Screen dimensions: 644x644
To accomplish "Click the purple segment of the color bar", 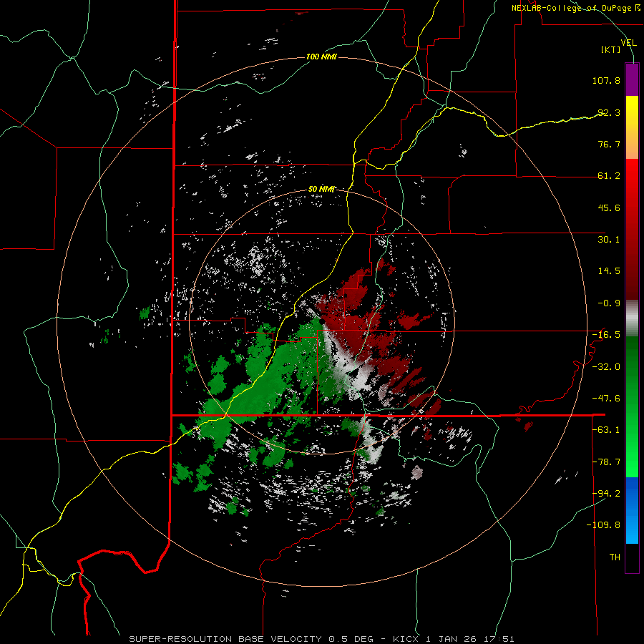I will click(x=632, y=79).
